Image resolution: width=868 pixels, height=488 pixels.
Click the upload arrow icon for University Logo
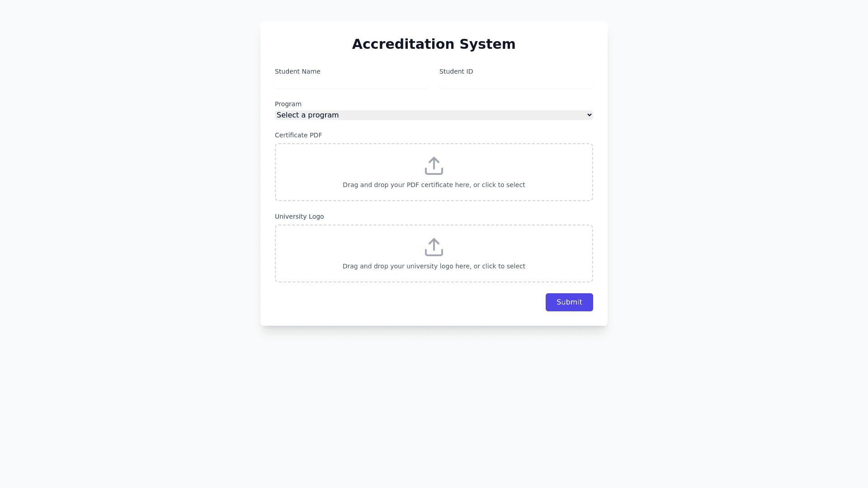click(434, 247)
